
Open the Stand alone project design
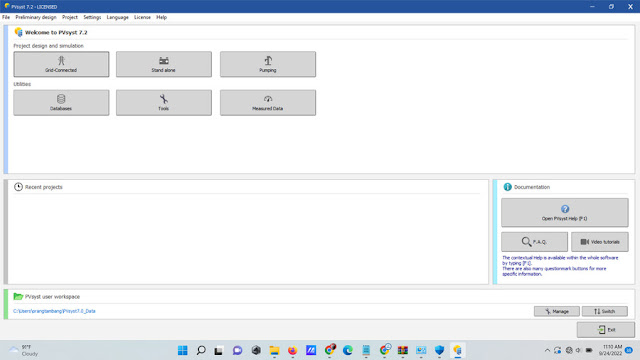click(x=164, y=64)
